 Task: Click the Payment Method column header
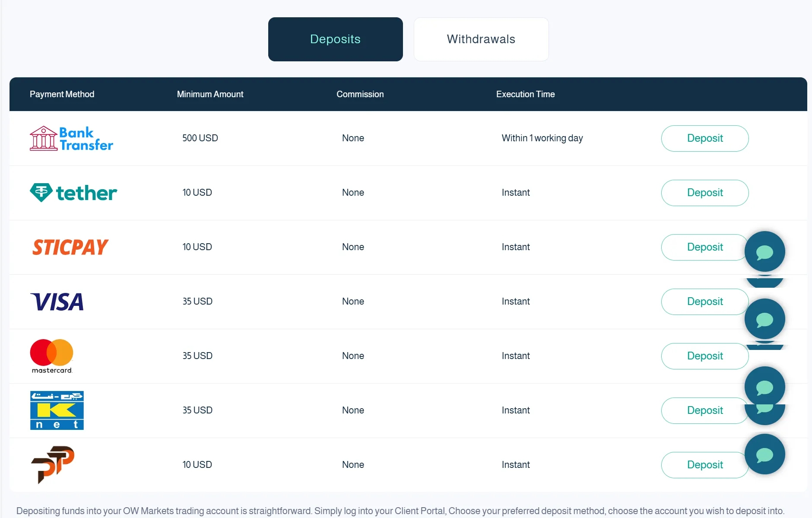(x=62, y=94)
